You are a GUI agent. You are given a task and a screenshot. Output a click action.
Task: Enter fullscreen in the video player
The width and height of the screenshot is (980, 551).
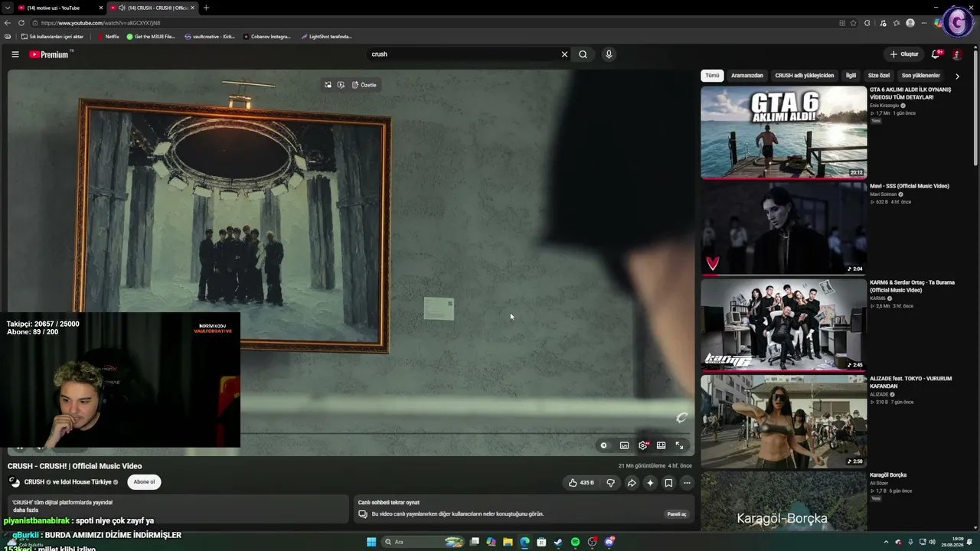tap(679, 445)
